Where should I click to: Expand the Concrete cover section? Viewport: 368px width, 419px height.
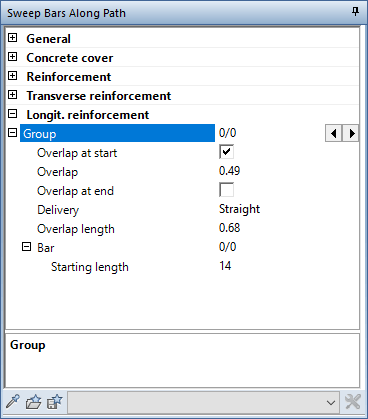13,57
